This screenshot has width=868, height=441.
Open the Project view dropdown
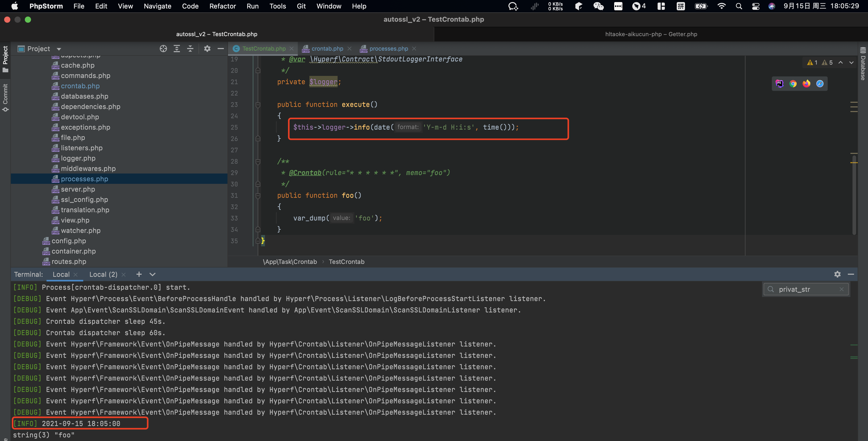pyautogui.click(x=58, y=49)
